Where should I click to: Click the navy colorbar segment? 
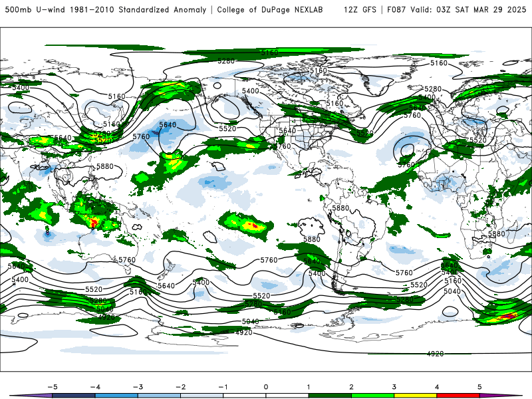[x=74, y=396]
